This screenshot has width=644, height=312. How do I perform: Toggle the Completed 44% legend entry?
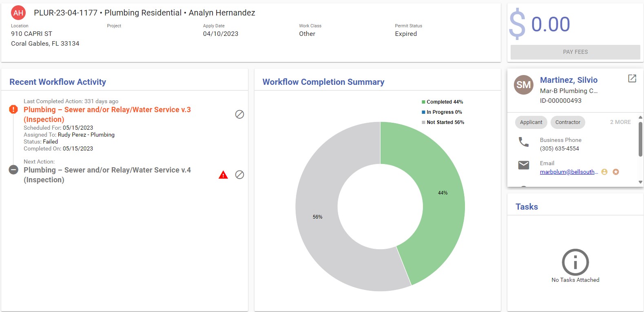(442, 102)
